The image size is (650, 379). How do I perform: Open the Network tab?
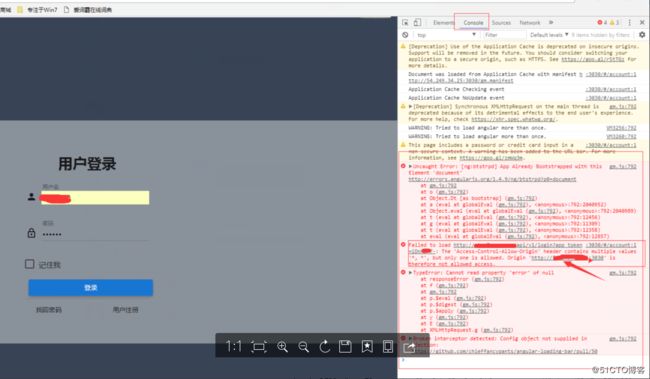pos(530,23)
